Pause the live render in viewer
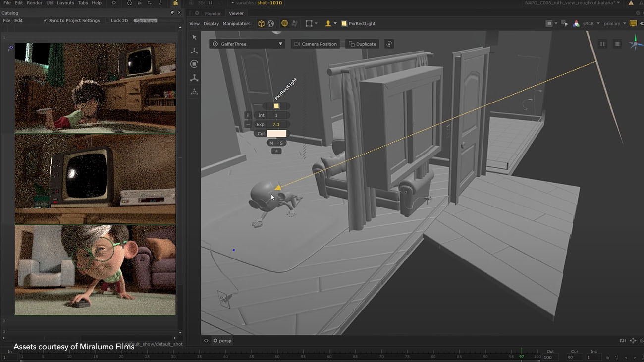The image size is (644, 362). (x=602, y=44)
